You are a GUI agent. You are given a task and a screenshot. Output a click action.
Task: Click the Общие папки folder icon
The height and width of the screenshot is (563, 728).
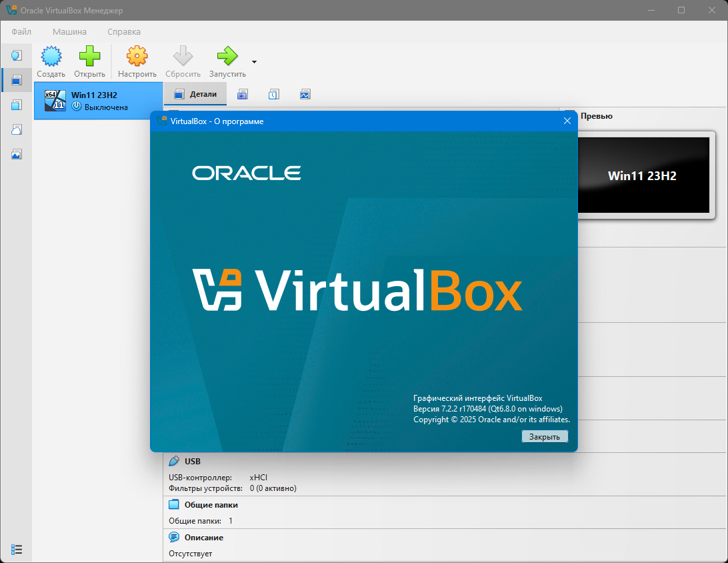(173, 504)
